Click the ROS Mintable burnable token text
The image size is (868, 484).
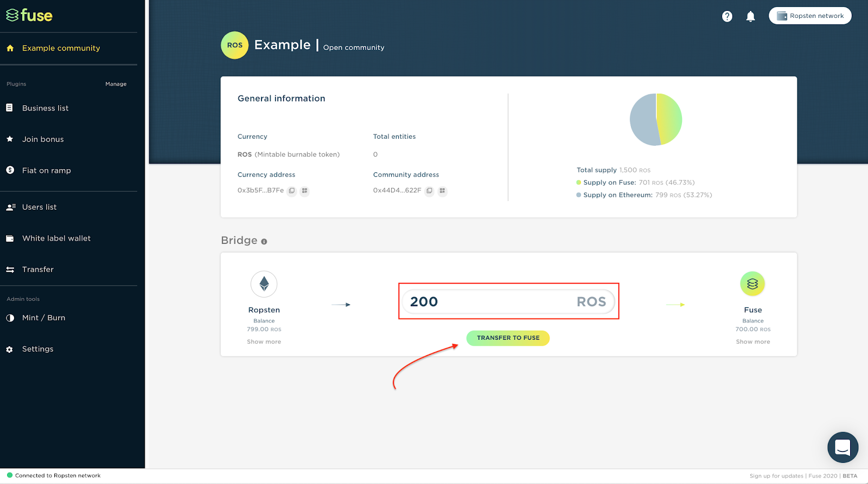[289, 154]
